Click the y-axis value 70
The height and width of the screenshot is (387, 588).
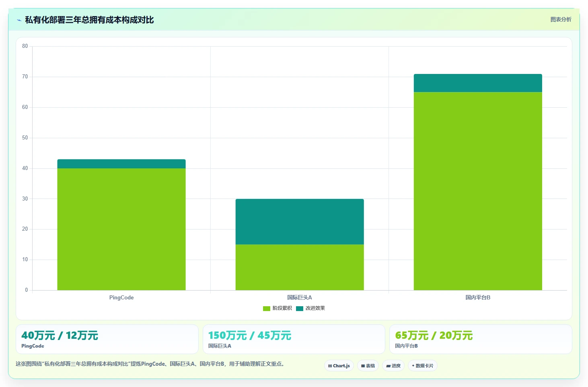tap(25, 77)
